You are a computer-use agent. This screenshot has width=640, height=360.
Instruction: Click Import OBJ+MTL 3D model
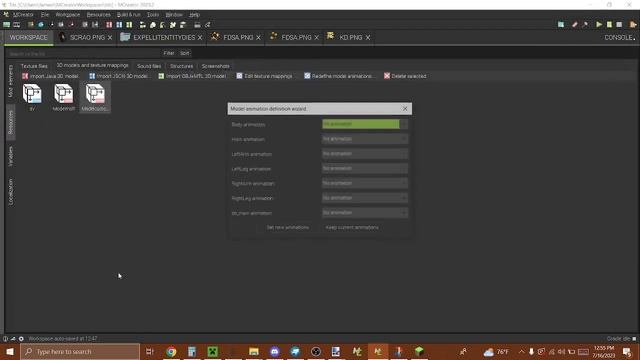192,76
